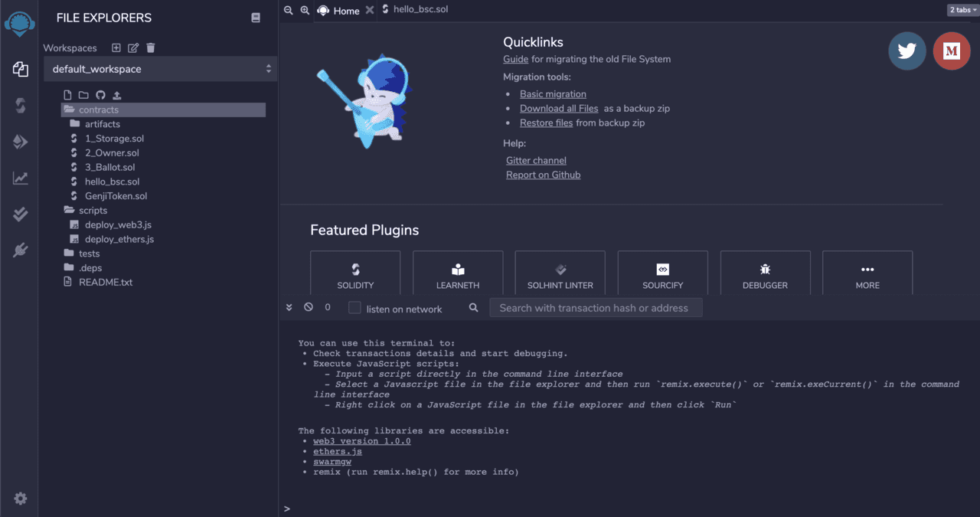Enable the listen on network checkbox

354,308
